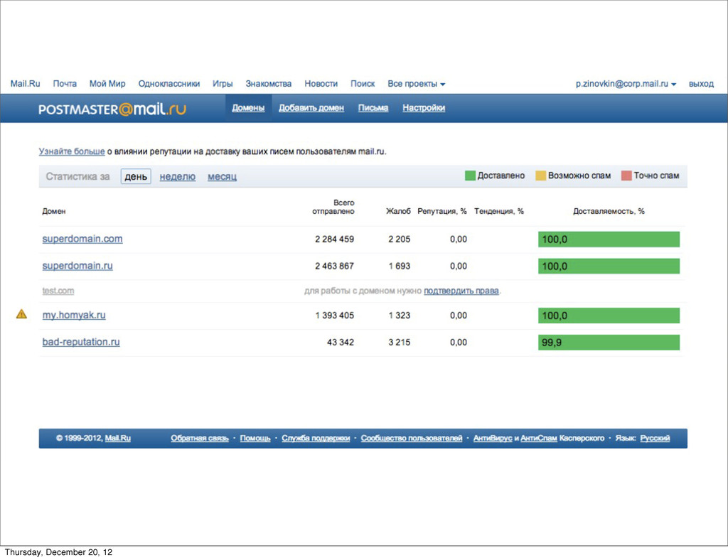This screenshot has width=728, height=560.
Task: Click sent count 1 393 405
Action: point(334,315)
